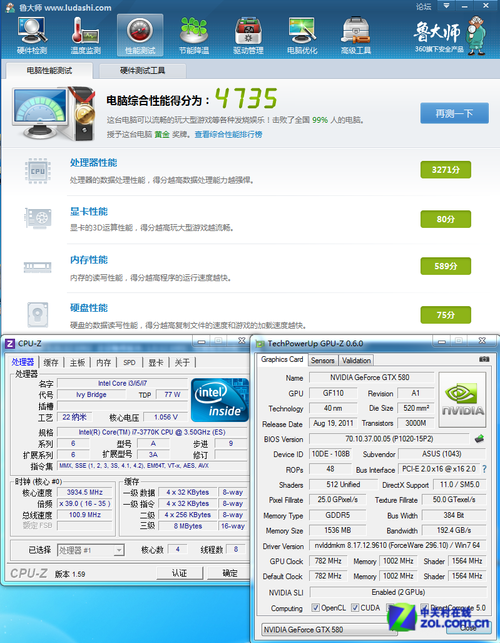Switch to 硬件测试工具 tab
500x643 pixels.
tap(142, 71)
